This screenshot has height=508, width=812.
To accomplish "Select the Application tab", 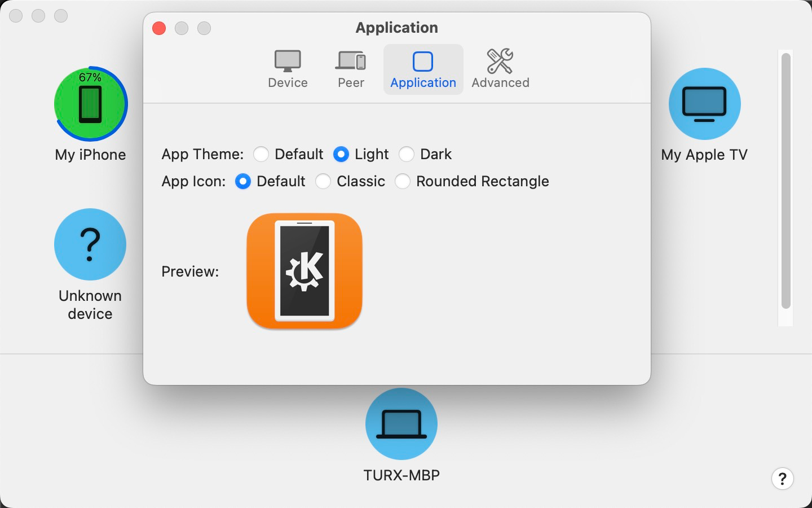I will [423, 69].
